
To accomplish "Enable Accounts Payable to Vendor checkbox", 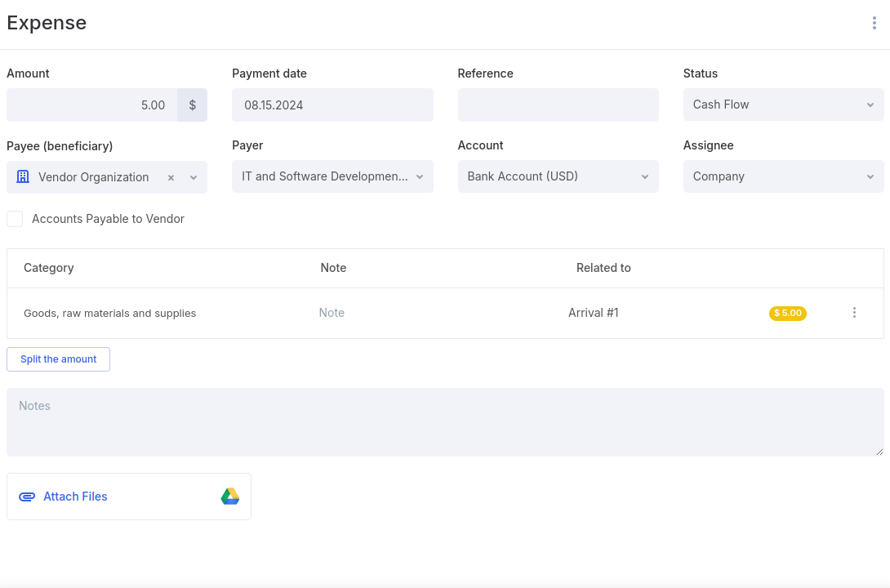I will pyautogui.click(x=15, y=219).
